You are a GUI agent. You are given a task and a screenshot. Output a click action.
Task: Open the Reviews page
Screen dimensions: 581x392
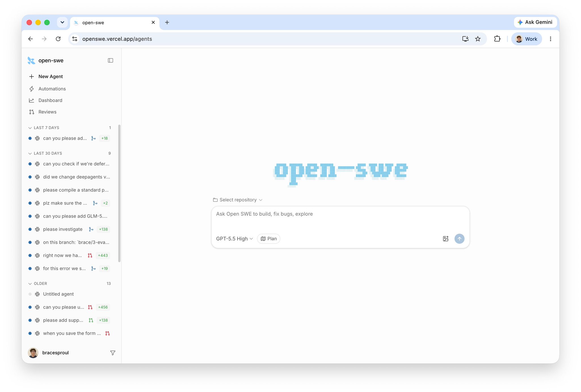click(43, 112)
